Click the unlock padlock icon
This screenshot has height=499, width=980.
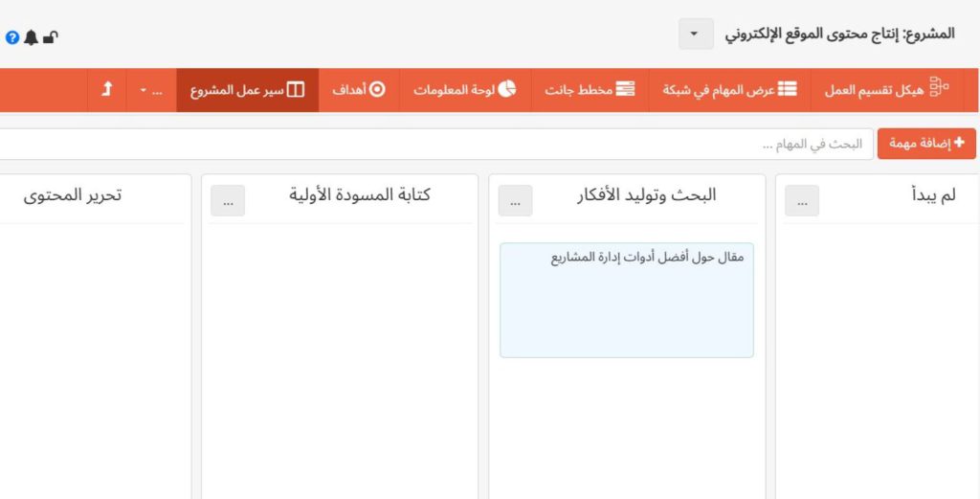pos(51,37)
